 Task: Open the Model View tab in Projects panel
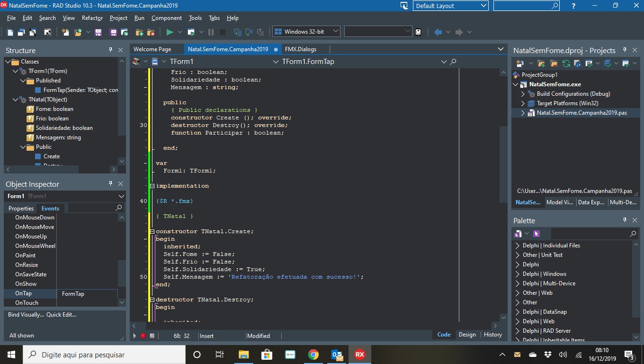tap(559, 202)
